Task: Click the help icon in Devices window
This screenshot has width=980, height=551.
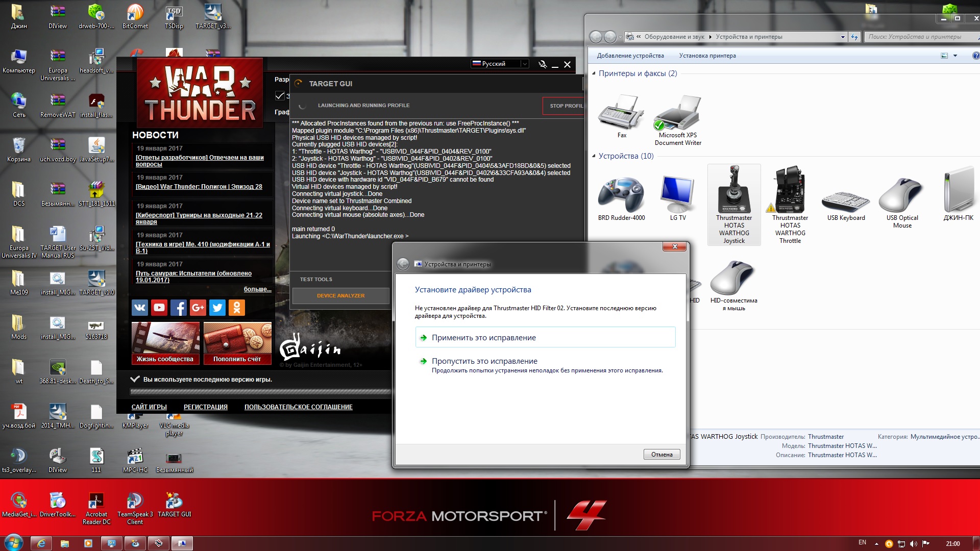Action: 975,56
